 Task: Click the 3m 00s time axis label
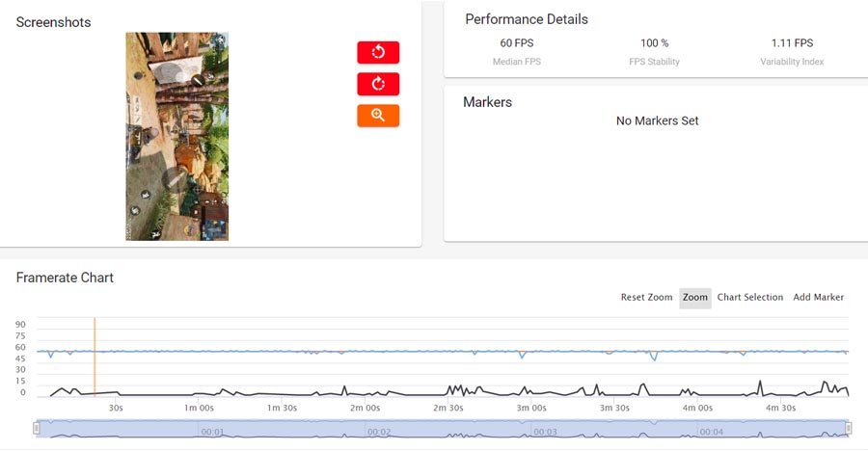coord(531,408)
